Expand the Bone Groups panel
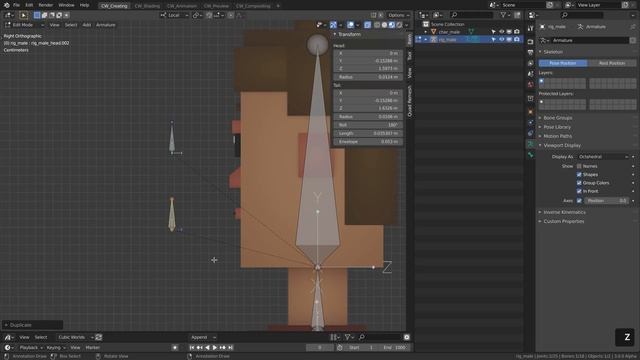 point(557,118)
